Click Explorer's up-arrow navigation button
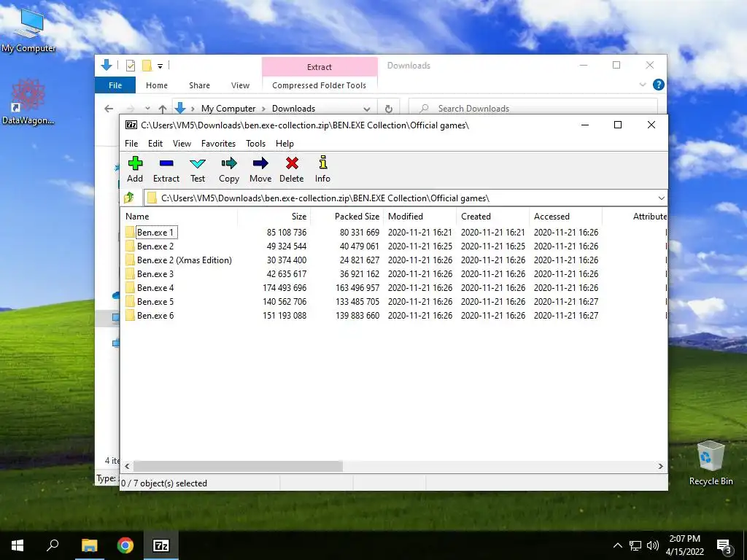Screen dimensions: 747x560 click(163, 109)
